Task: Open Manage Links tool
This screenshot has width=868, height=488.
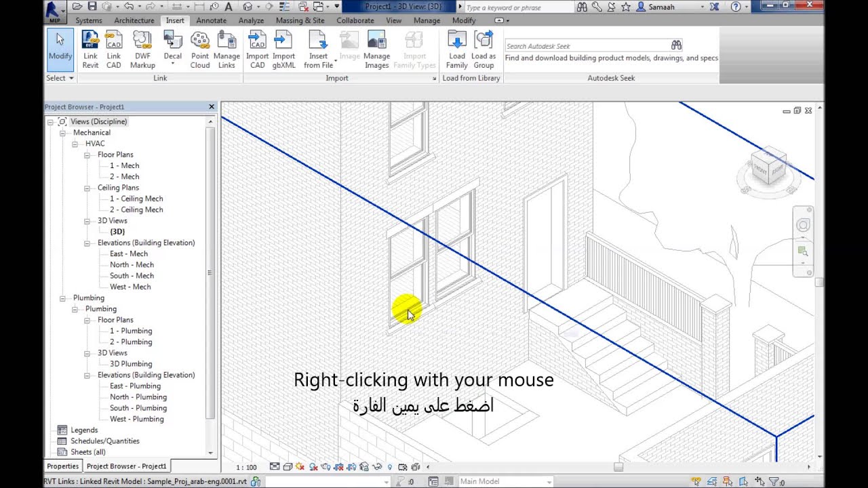Action: coord(226,49)
